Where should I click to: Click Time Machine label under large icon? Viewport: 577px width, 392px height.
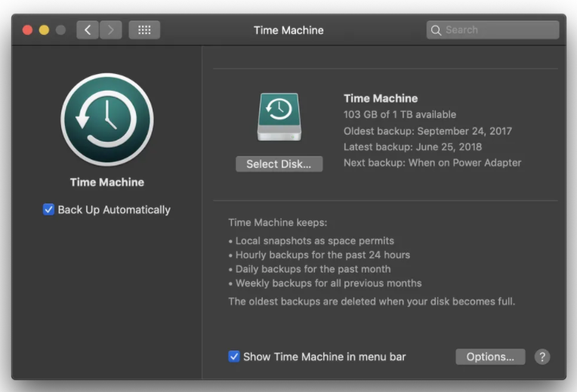pos(107,182)
